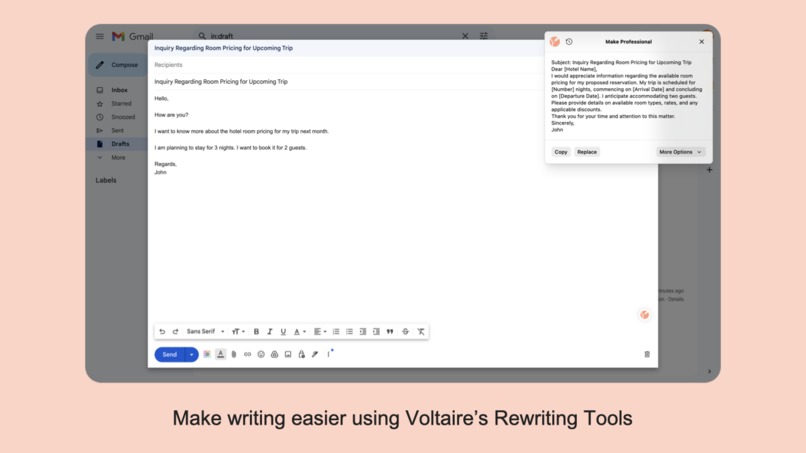The width and height of the screenshot is (806, 453).
Task: Open history in the Make Professional popup
Action: click(x=569, y=42)
